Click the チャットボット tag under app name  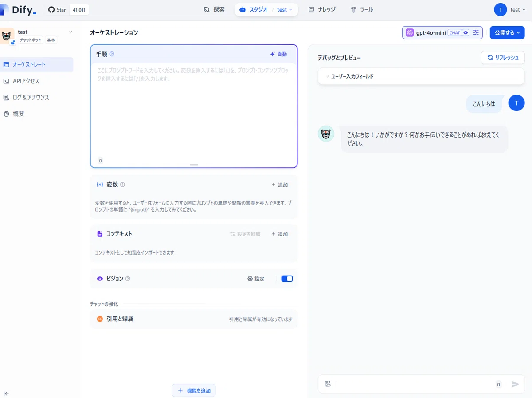click(30, 40)
